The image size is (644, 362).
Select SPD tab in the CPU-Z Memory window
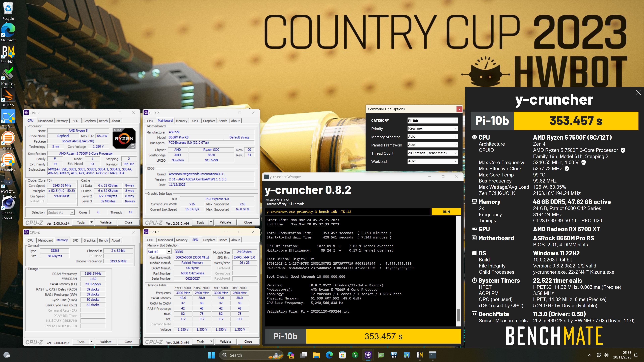(75, 240)
